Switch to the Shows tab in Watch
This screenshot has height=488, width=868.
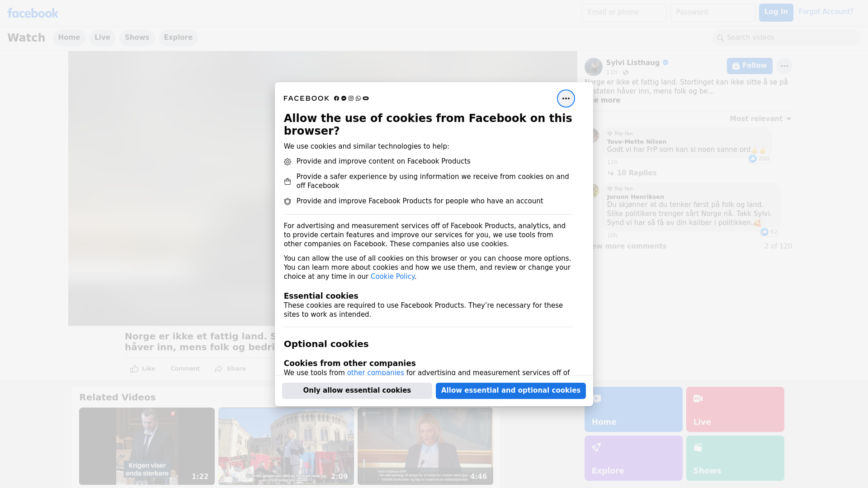tap(137, 38)
